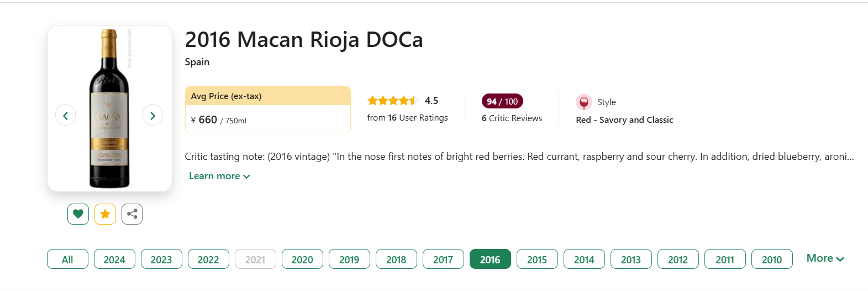This screenshot has height=291, width=868.
Task: Click the green heart favorite icon
Action: (78, 214)
